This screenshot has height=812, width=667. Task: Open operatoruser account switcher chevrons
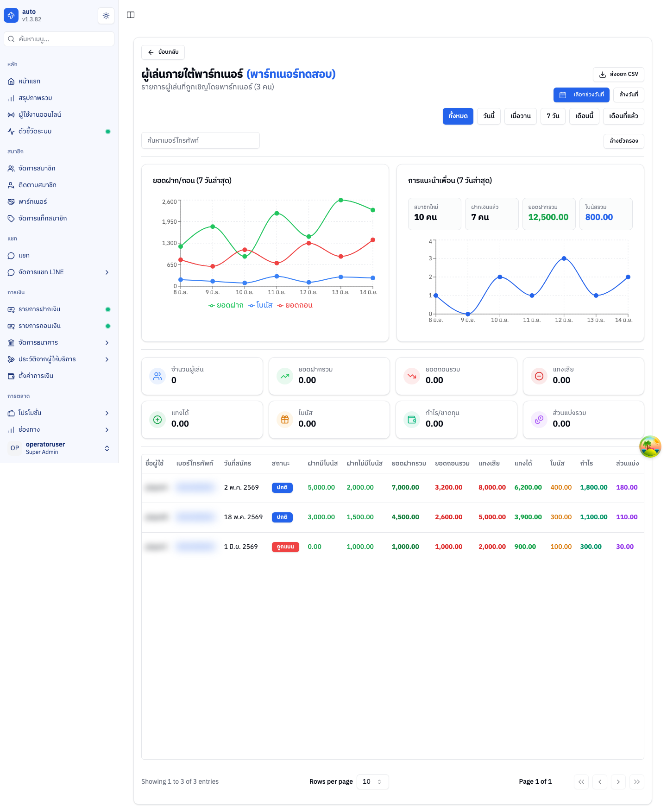point(107,448)
